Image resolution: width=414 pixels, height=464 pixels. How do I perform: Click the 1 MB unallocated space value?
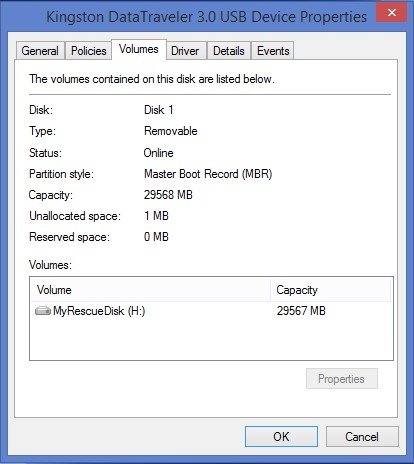pyautogui.click(x=156, y=216)
